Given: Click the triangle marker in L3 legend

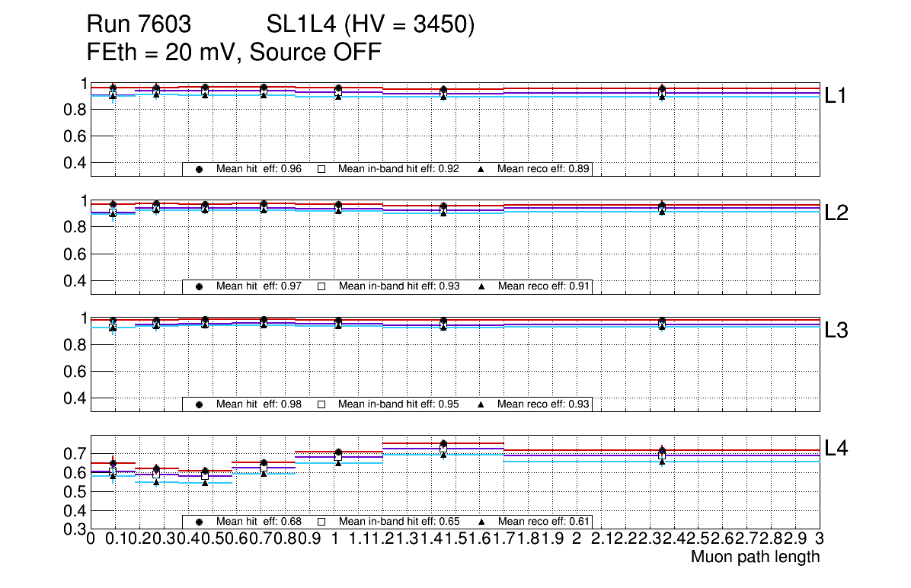Looking at the screenshot, I should point(481,404).
